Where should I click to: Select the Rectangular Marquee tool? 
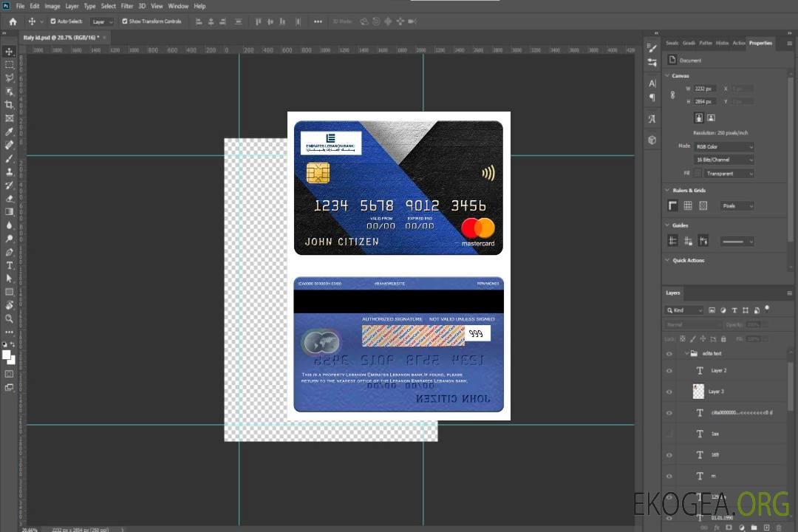(x=9, y=65)
